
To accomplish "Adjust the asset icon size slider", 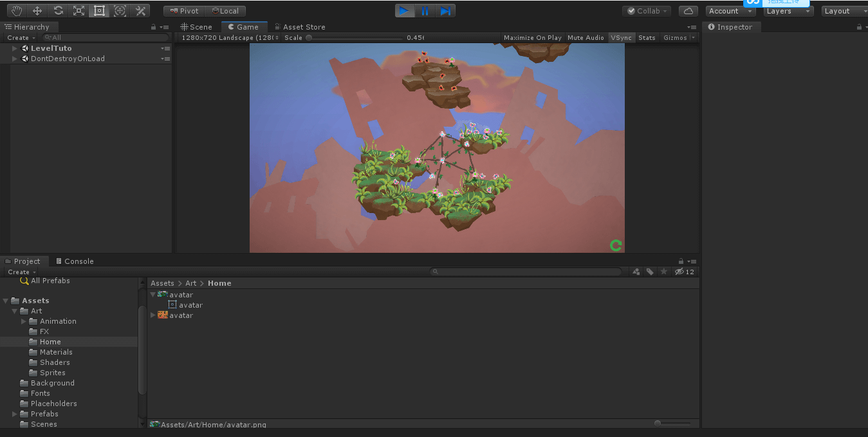I will [x=672, y=423].
